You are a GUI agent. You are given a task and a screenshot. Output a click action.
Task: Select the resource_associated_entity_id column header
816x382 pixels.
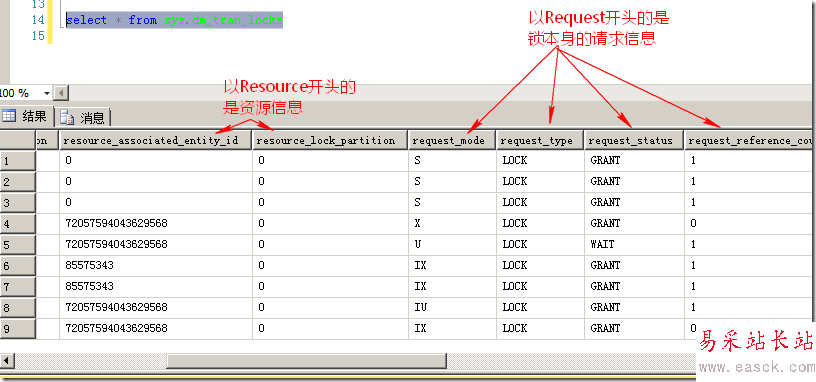(156, 140)
